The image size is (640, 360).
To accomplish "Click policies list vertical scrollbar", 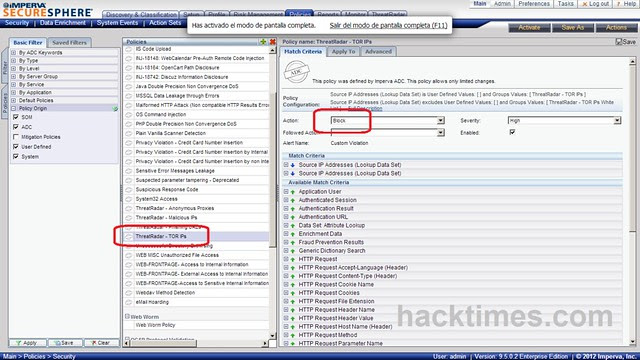I will [x=273, y=171].
